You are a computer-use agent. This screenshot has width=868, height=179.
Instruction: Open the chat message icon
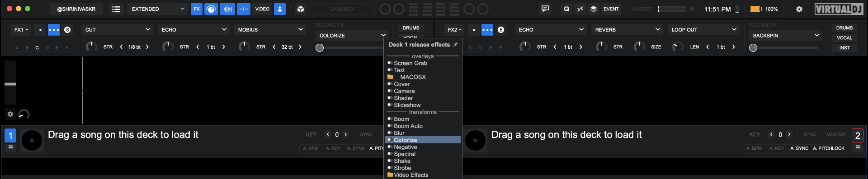coord(545,9)
